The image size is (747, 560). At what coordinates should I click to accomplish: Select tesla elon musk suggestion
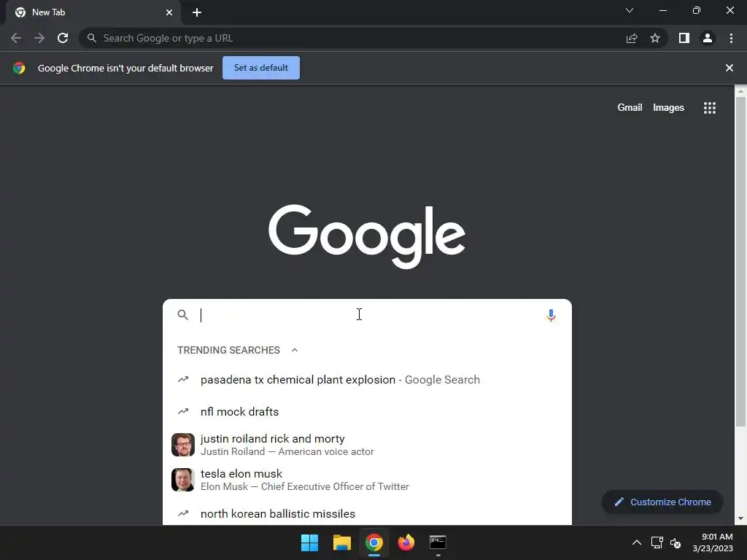pos(367,480)
